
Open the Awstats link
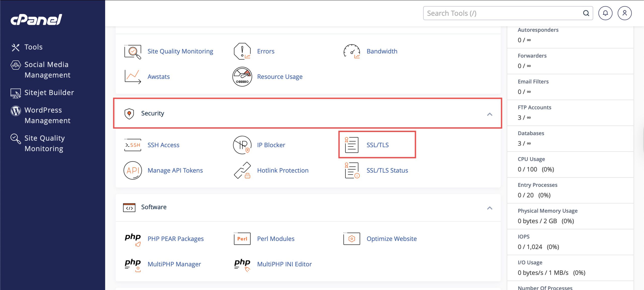click(x=158, y=77)
